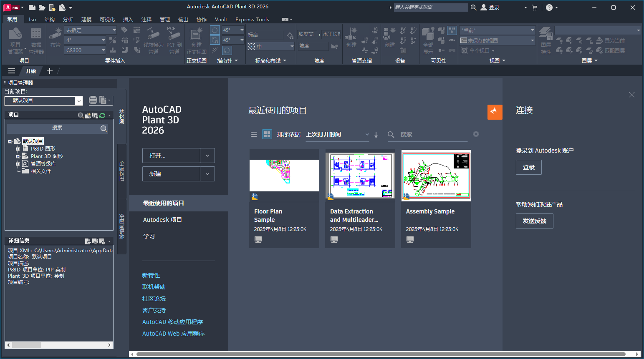This screenshot has width=644, height=359.
Task: Click the printer icon in Project Manager
Action: [93, 100]
